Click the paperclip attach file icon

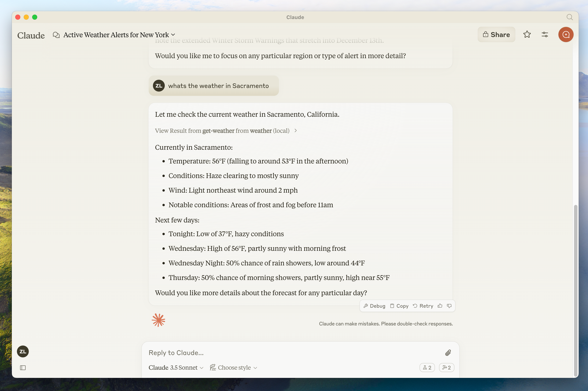tap(448, 353)
